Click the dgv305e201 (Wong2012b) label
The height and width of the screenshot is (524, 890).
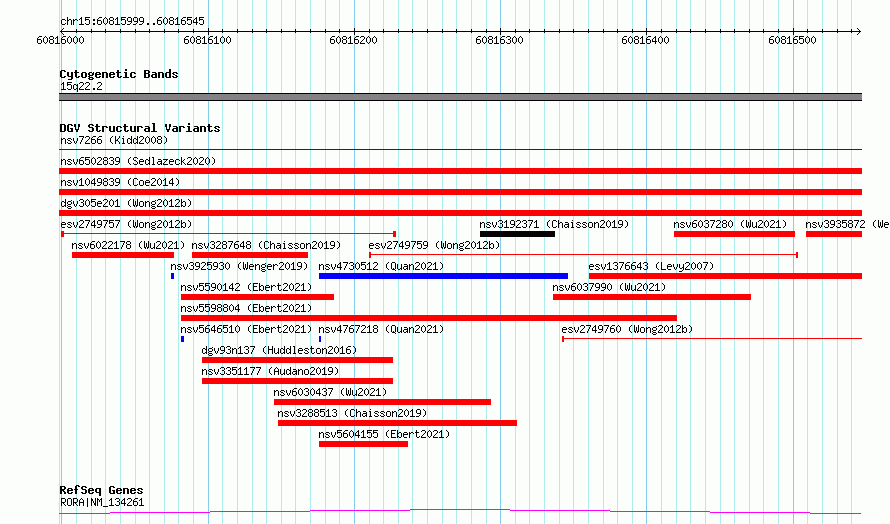tap(126, 203)
